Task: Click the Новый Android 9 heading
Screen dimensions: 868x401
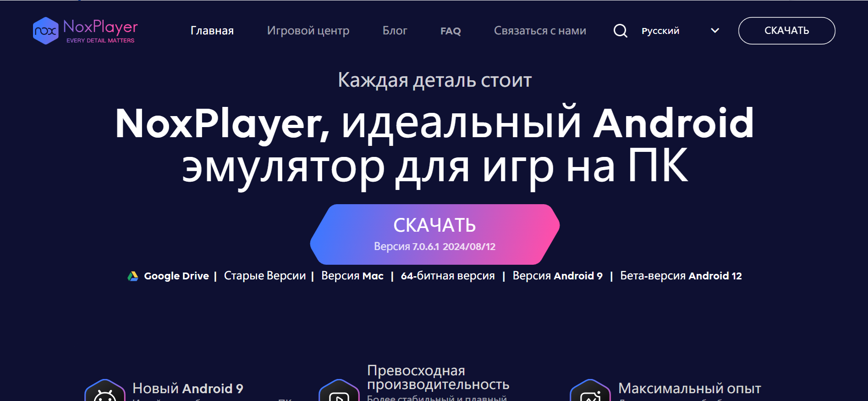Action: [188, 389]
